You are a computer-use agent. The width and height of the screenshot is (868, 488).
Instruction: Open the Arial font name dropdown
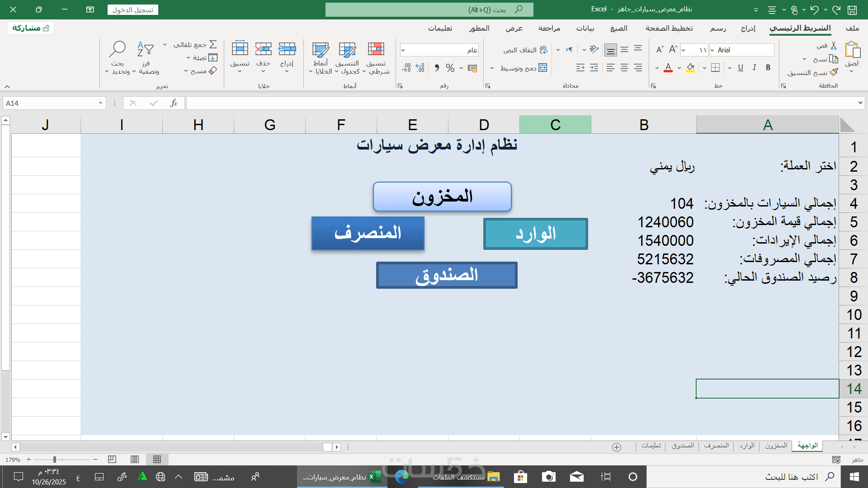(712, 50)
